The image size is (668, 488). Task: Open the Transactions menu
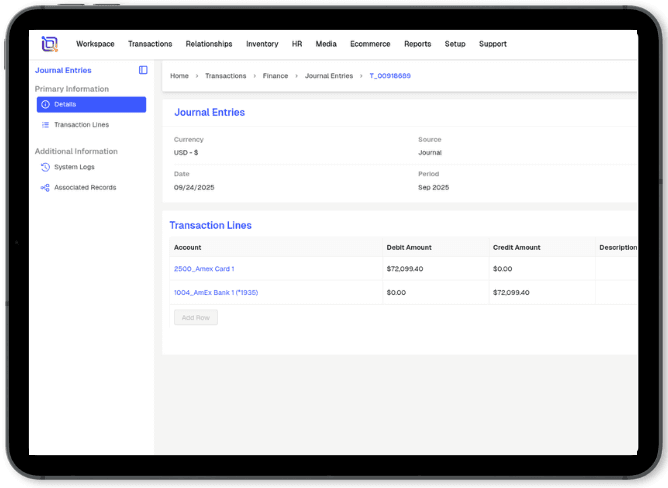click(150, 44)
